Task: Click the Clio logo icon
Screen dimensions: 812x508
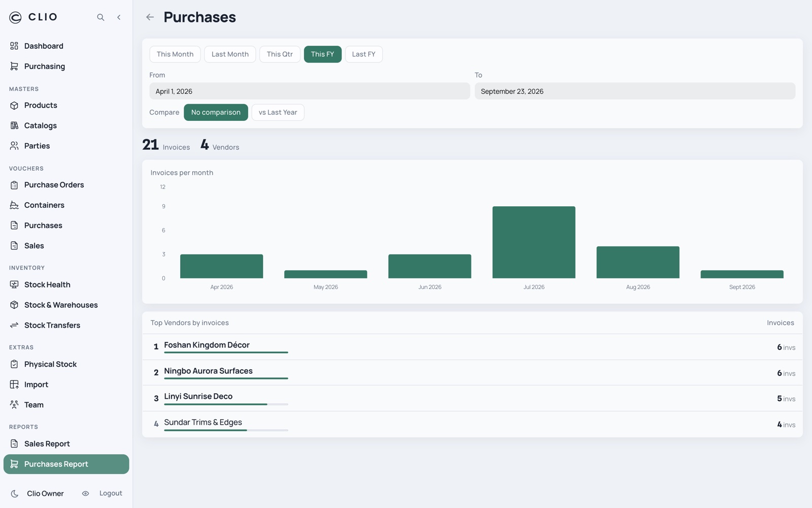Action: click(x=15, y=17)
